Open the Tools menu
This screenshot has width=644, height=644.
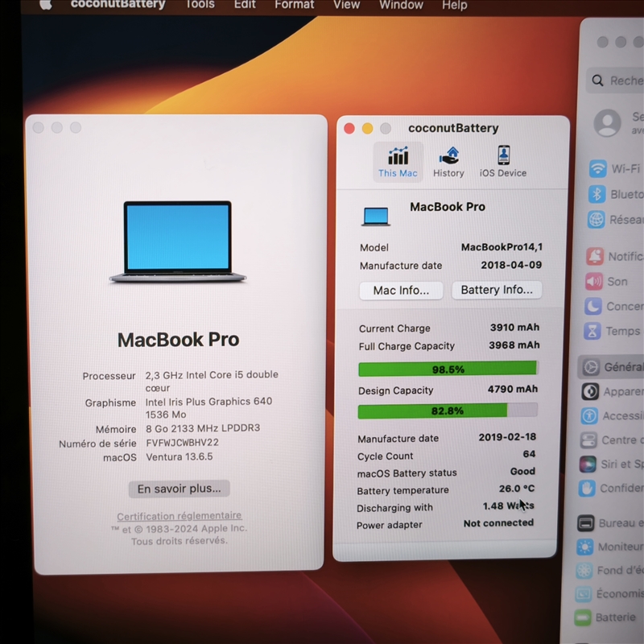pos(200,5)
